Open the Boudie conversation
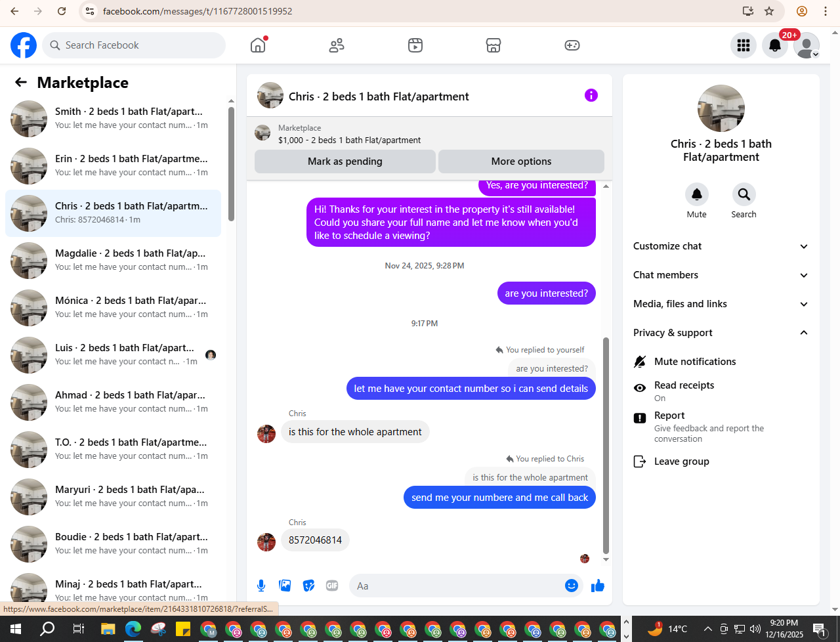This screenshot has height=642, width=840. (113, 544)
